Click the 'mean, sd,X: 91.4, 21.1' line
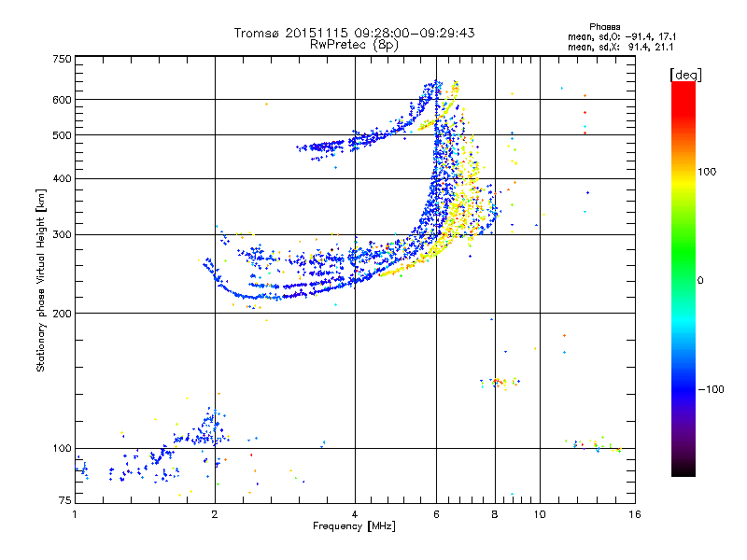This screenshot has height=560, width=747. [x=620, y=47]
